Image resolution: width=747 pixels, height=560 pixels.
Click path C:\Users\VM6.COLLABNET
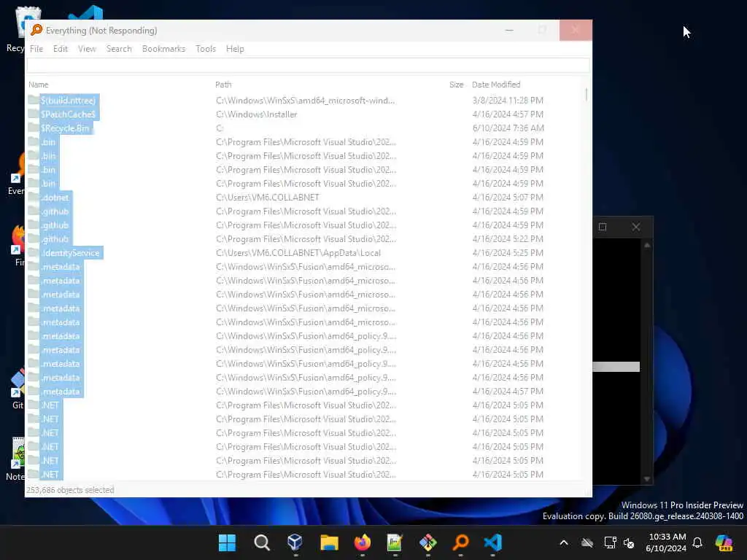267,197
